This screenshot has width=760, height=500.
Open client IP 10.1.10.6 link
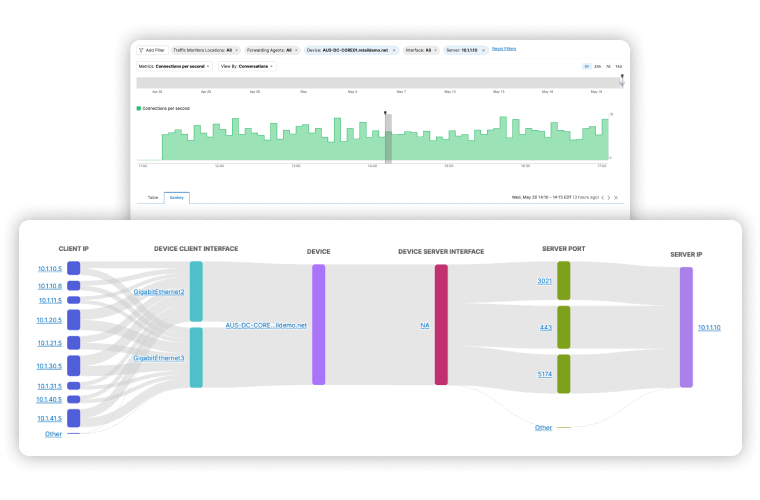50,286
